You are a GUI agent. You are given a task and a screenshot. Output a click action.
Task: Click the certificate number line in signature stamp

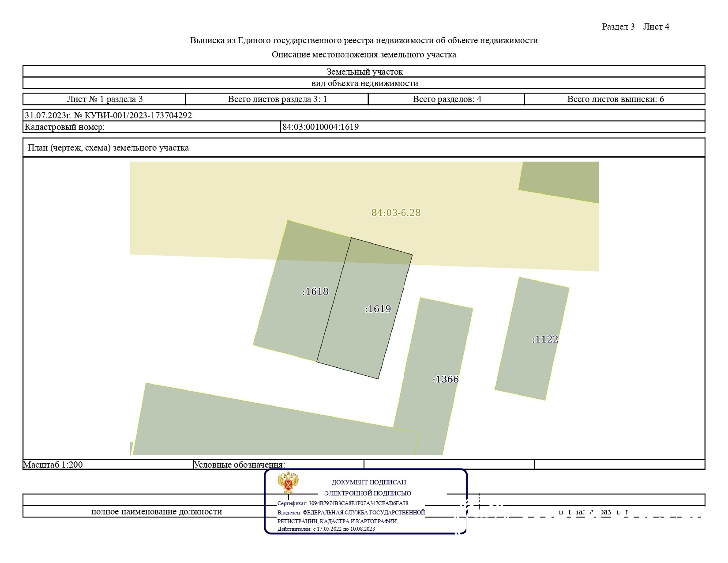click(343, 503)
